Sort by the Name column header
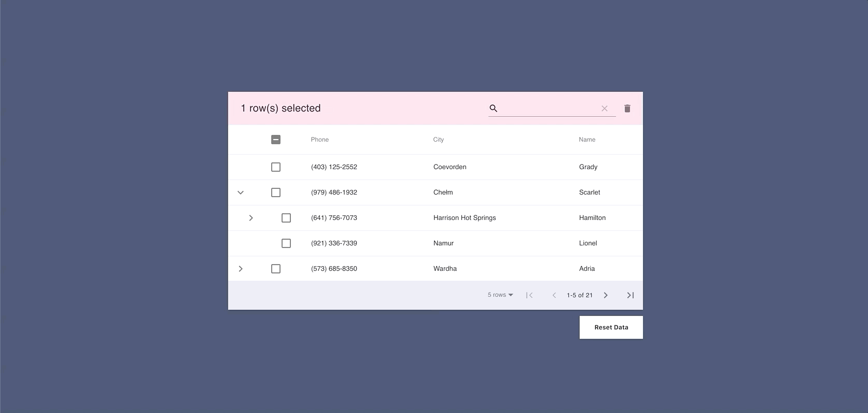The image size is (868, 413). (x=587, y=140)
